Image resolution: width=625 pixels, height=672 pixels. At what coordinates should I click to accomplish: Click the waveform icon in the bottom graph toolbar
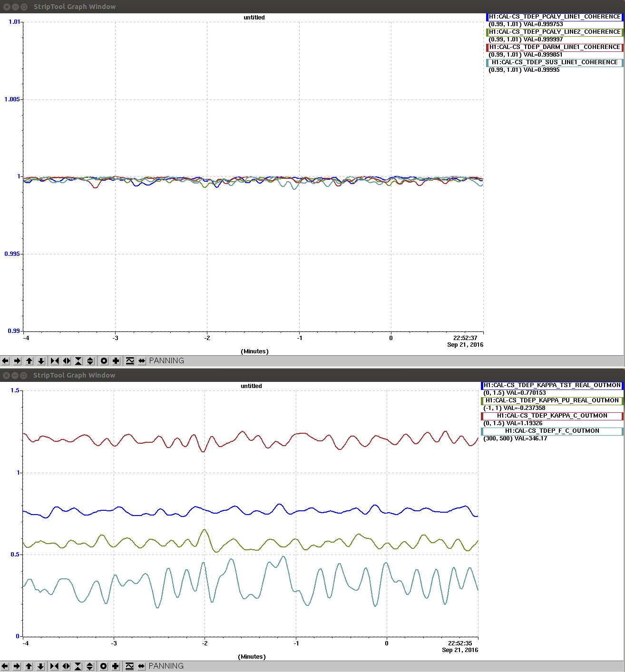click(129, 666)
